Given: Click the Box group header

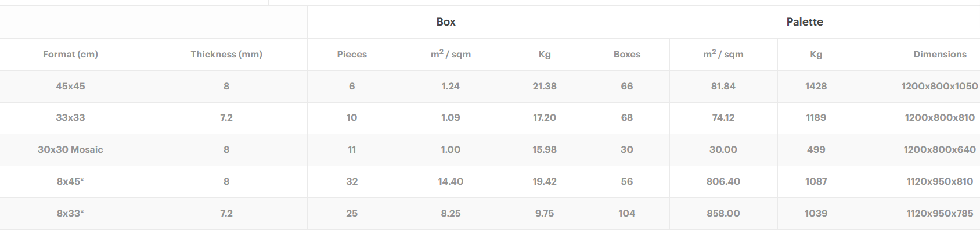Looking at the screenshot, I should [x=446, y=22].
